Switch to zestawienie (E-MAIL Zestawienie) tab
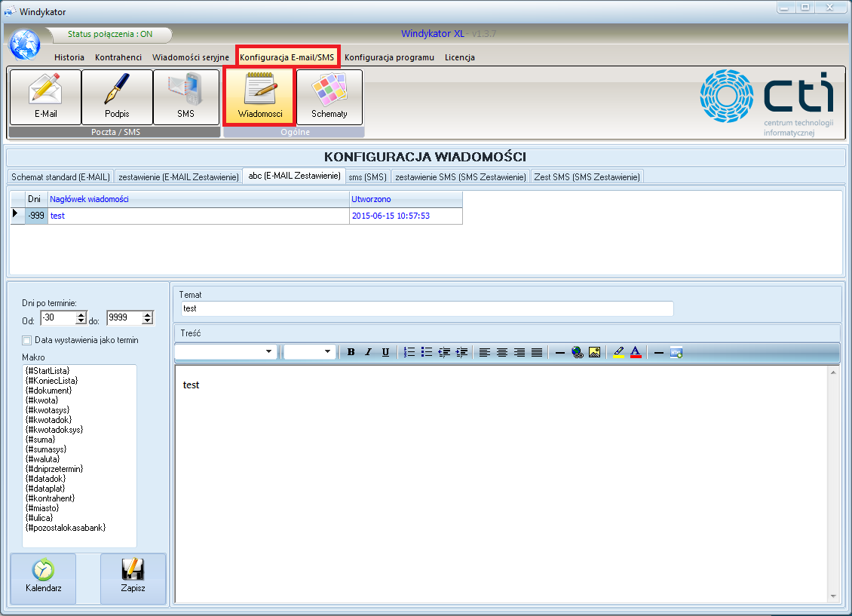Image resolution: width=852 pixels, height=616 pixels. (178, 177)
